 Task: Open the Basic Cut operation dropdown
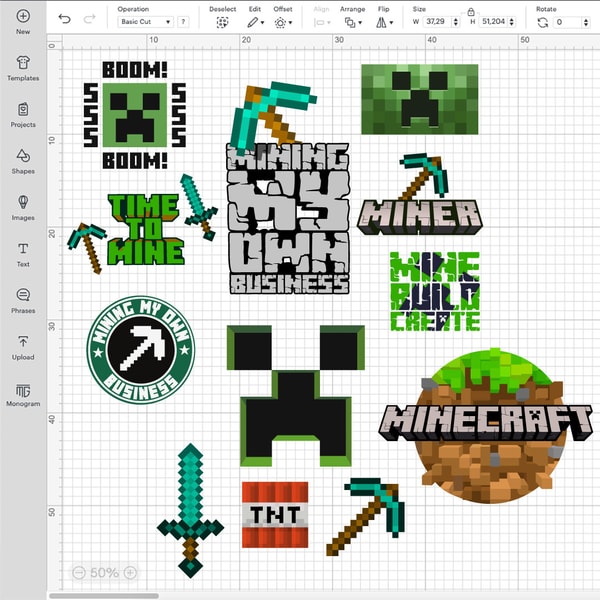146,22
